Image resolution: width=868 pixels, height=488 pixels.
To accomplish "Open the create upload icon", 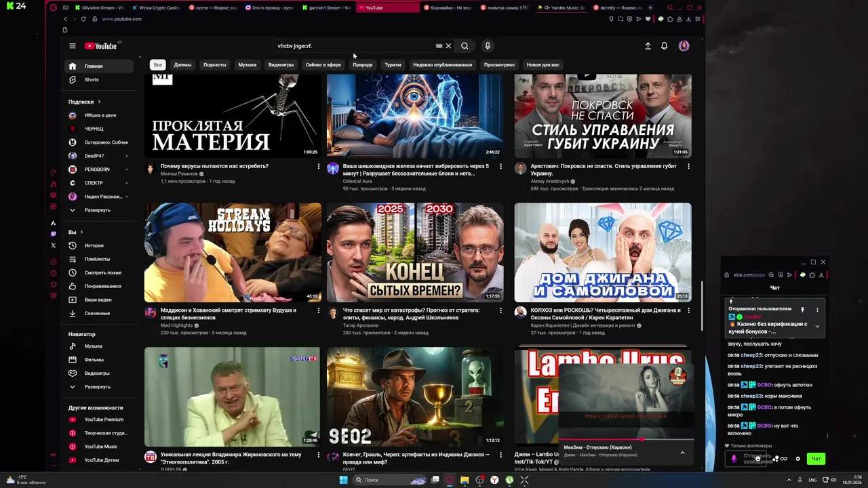I will point(648,46).
